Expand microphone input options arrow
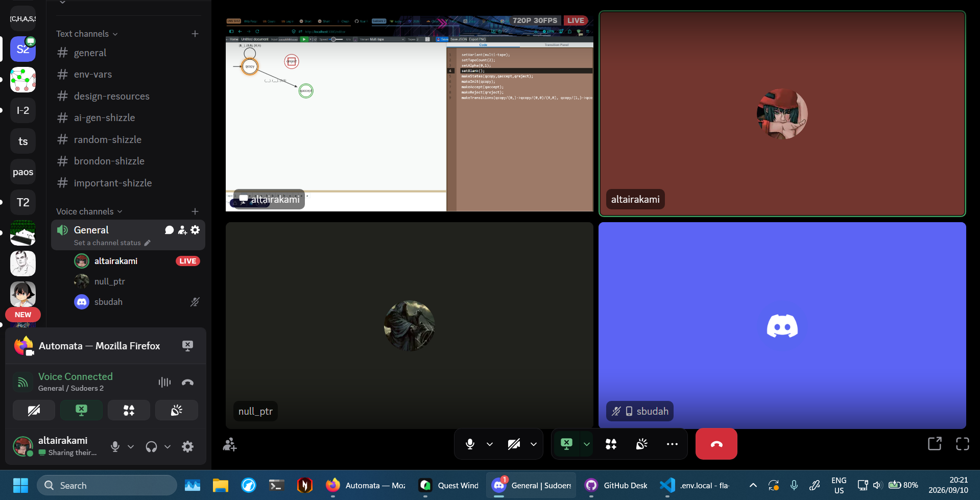This screenshot has height=500, width=980. 490,444
